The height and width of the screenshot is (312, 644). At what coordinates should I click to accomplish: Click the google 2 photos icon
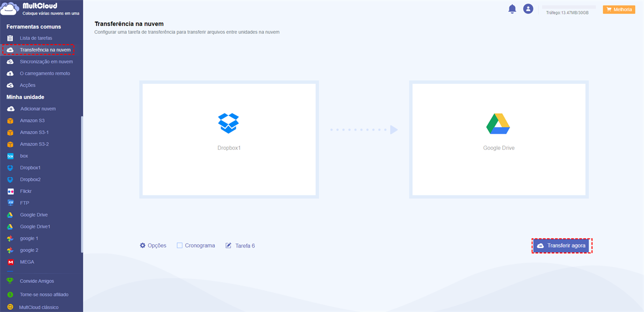coord(10,250)
